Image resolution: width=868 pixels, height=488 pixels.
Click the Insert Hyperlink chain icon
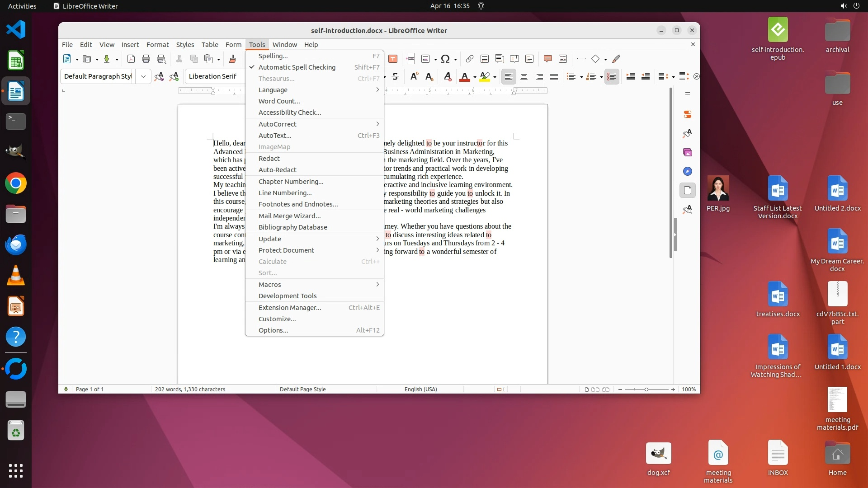pyautogui.click(x=470, y=59)
